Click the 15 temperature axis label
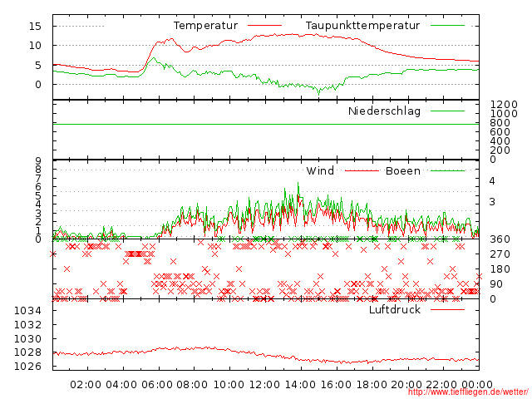 [x=35, y=26]
